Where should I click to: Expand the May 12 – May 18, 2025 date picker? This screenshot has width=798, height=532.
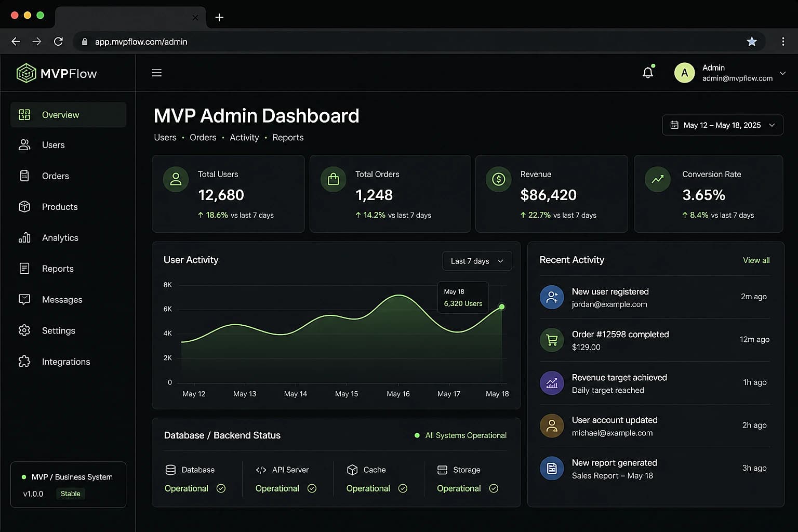[722, 125]
